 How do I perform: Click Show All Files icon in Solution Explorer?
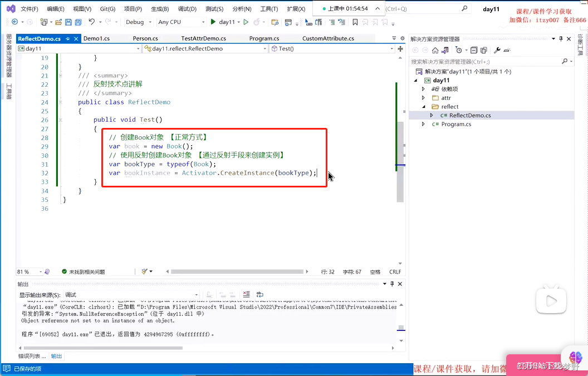pyautogui.click(x=484, y=50)
